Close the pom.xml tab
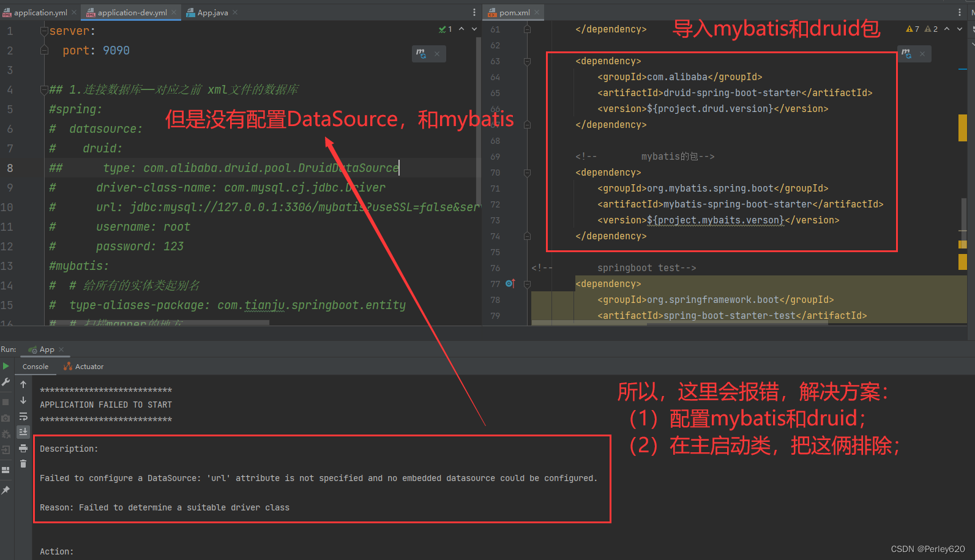The image size is (975, 560). (x=537, y=12)
